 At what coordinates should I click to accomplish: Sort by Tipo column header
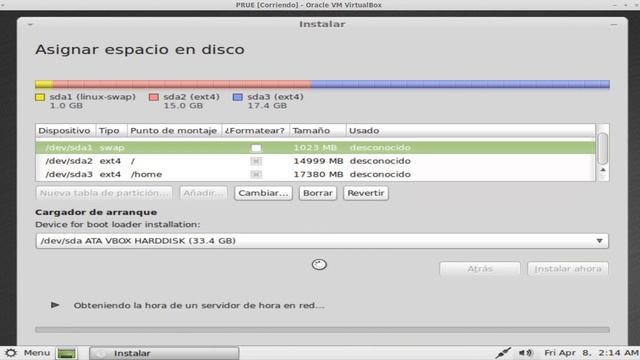(111, 131)
